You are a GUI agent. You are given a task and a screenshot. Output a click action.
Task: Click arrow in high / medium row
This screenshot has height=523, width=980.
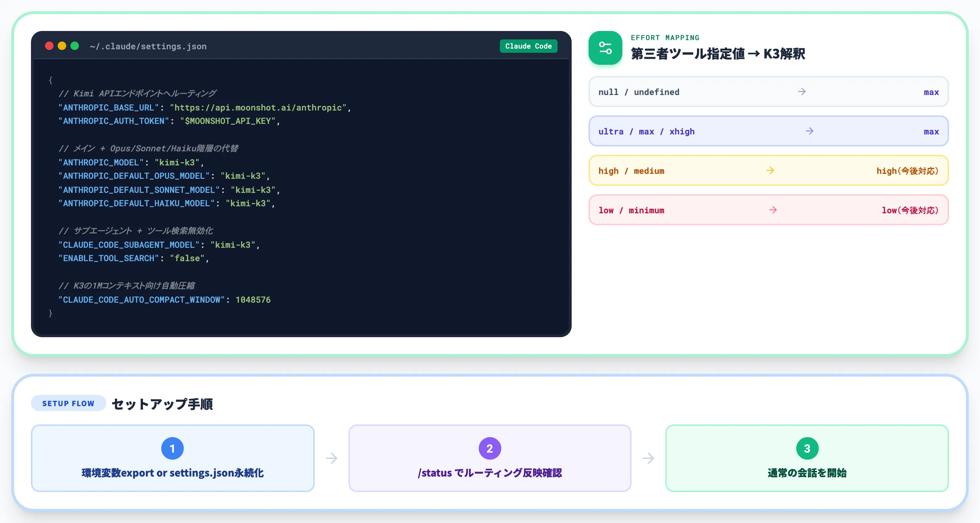(771, 170)
